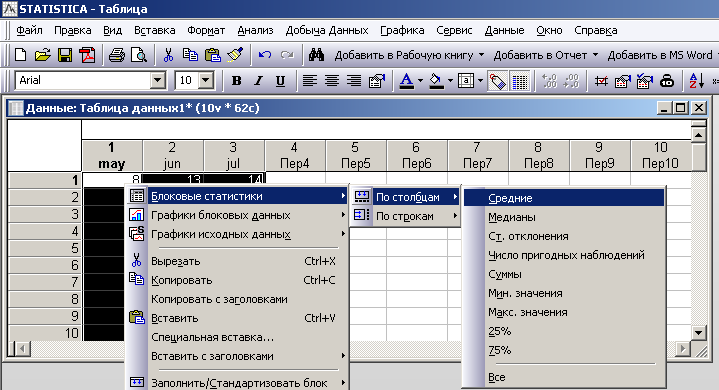Image resolution: width=719 pixels, height=390 pixels.
Task: Click the Redo arrow icon
Action: (287, 55)
